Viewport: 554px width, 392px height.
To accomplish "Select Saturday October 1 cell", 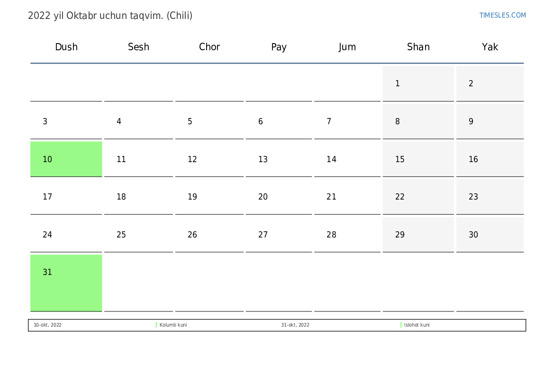I will point(418,83).
